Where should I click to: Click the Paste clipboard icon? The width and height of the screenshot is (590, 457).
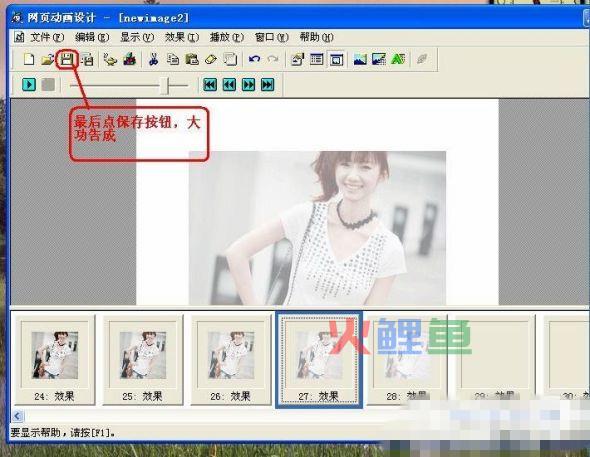pos(192,59)
